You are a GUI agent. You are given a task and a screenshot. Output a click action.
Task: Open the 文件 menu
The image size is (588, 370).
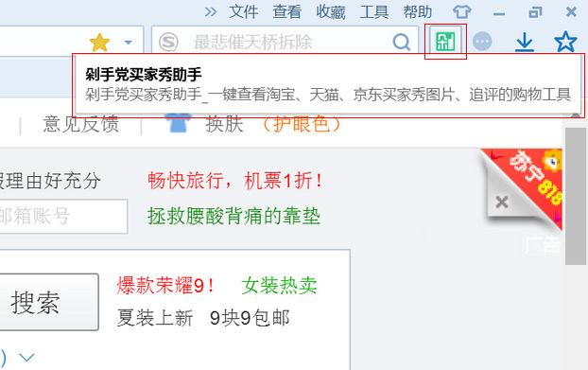tap(243, 12)
